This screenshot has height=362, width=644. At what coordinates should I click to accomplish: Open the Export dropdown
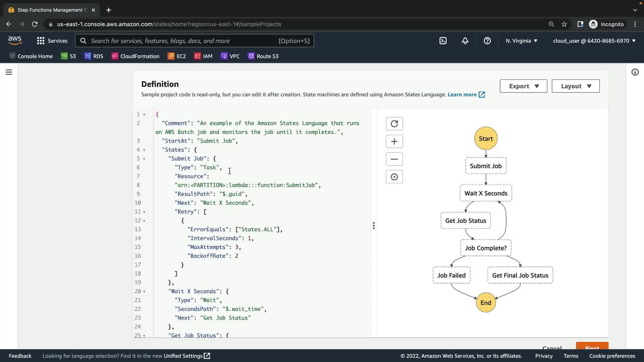point(523,86)
